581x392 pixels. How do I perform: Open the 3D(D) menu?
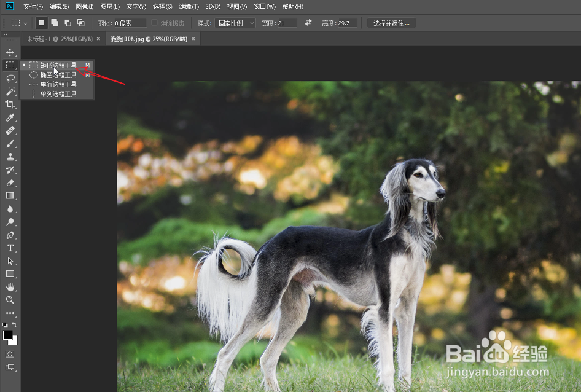213,6
